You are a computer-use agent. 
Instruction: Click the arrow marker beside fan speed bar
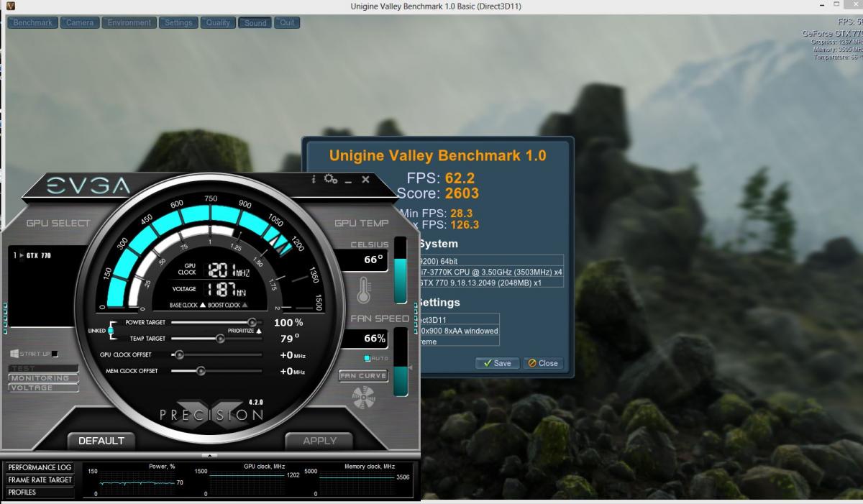[x=411, y=367]
